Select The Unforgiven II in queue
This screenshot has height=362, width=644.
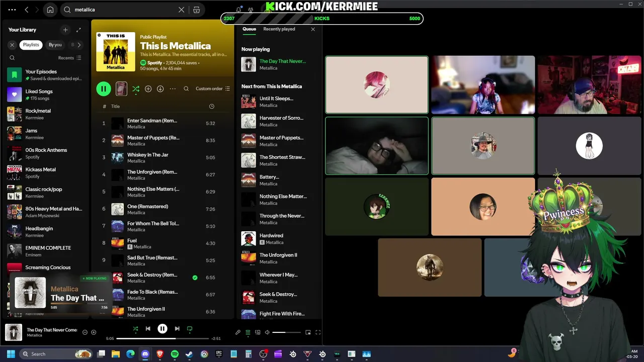coord(279,258)
